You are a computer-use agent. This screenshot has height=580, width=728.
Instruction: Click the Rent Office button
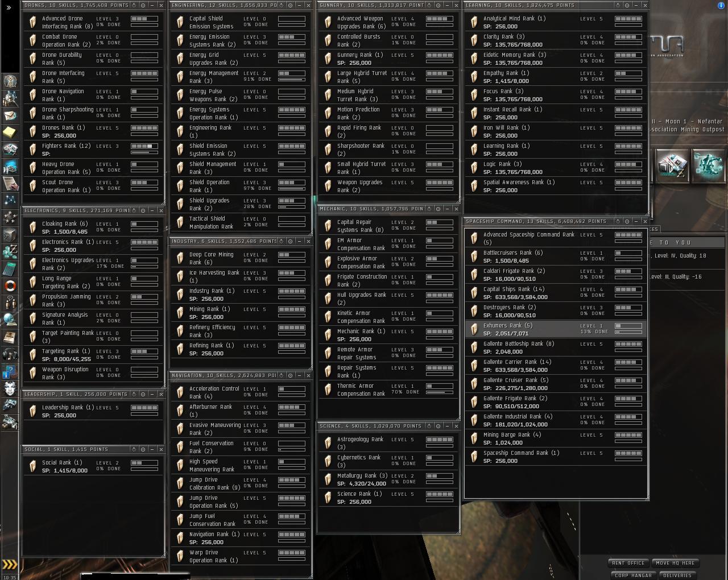click(628, 563)
